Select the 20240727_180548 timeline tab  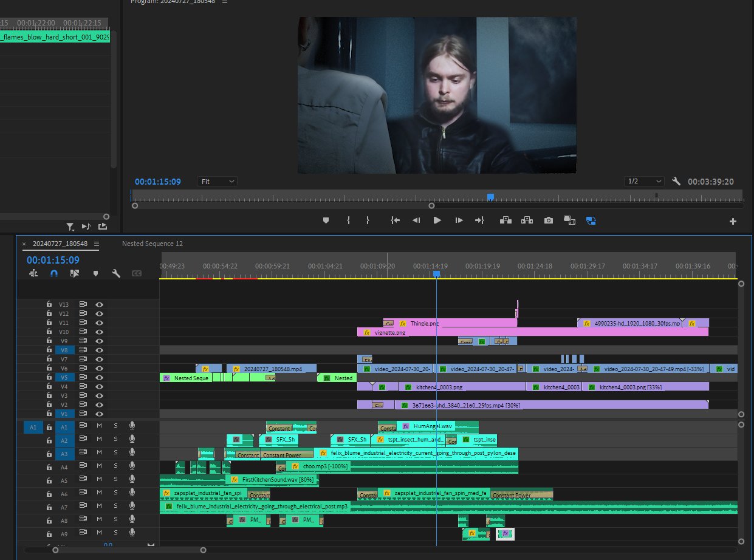coord(60,244)
